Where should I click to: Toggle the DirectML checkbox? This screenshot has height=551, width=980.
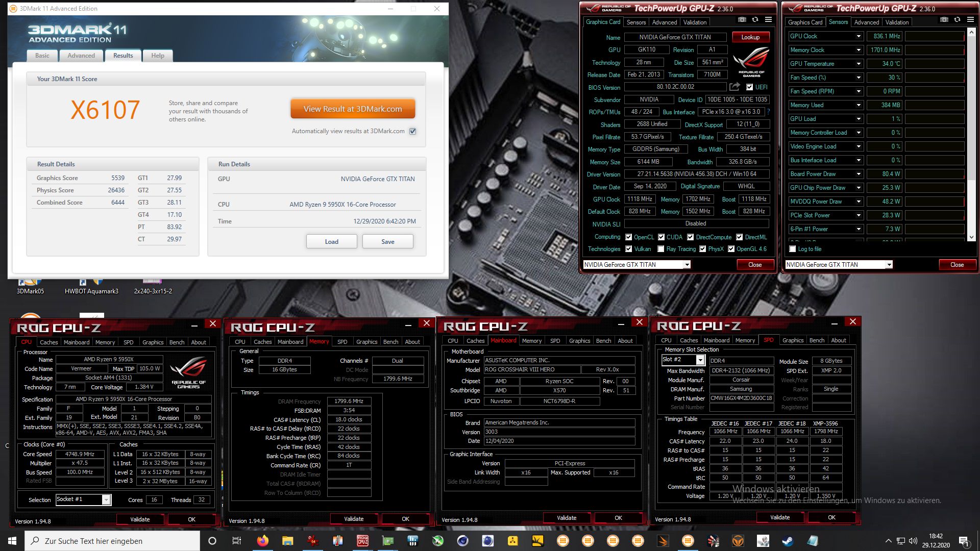pyautogui.click(x=739, y=237)
